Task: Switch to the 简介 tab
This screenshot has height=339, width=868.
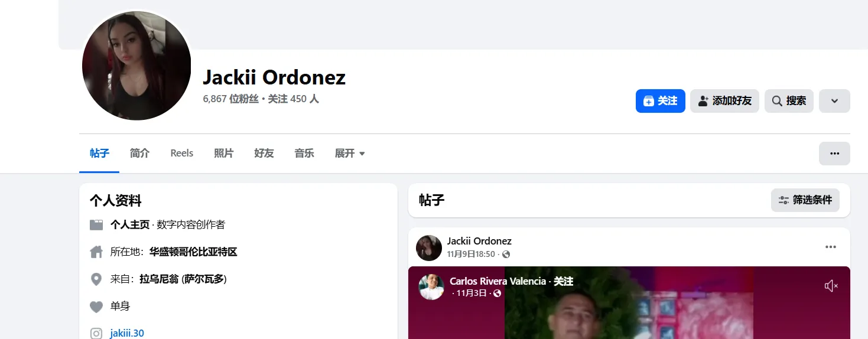Action: point(139,154)
